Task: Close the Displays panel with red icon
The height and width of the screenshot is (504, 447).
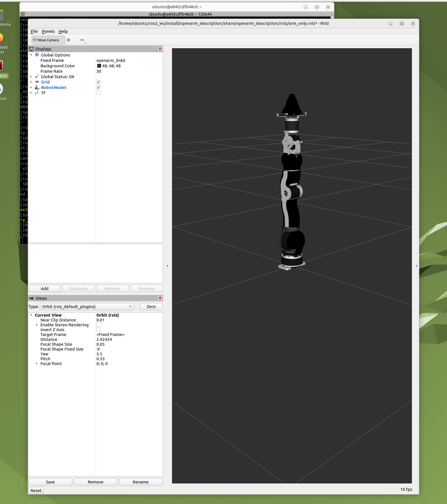Action: [160, 49]
